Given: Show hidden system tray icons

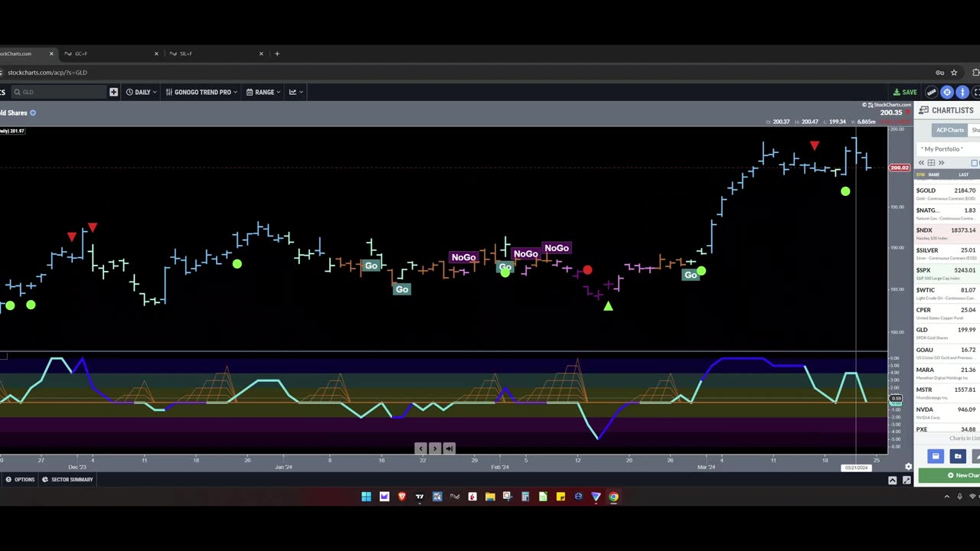Looking at the screenshot, I should (x=946, y=497).
